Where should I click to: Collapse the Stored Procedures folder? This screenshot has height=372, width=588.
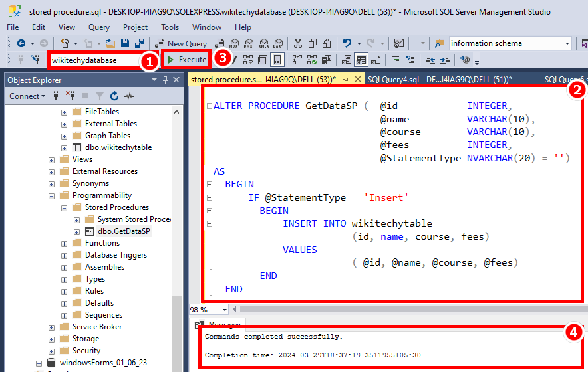pos(65,207)
